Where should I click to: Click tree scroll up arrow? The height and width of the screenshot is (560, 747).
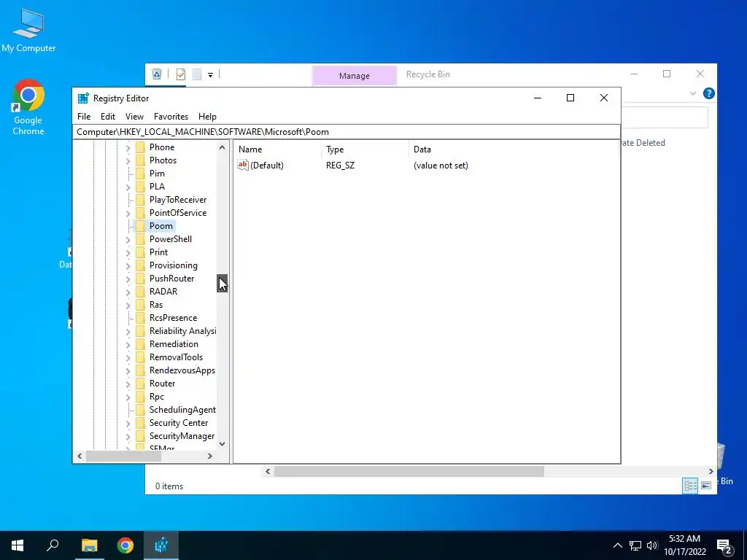[x=222, y=147]
